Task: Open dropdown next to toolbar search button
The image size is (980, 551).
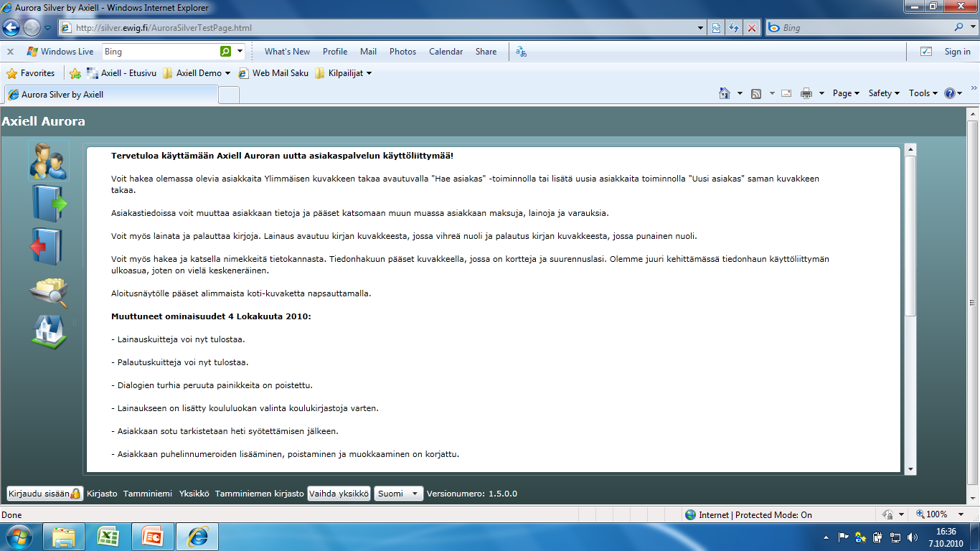Action: (240, 52)
